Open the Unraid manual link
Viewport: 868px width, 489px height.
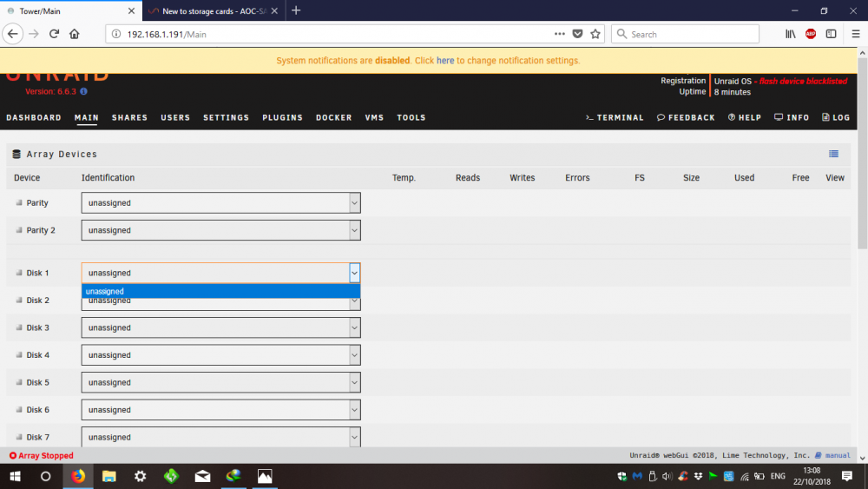point(832,455)
